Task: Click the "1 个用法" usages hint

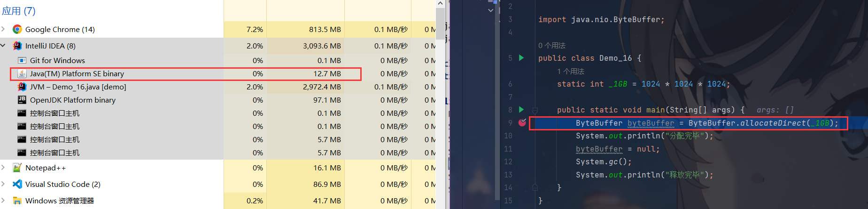Action: 570,71
